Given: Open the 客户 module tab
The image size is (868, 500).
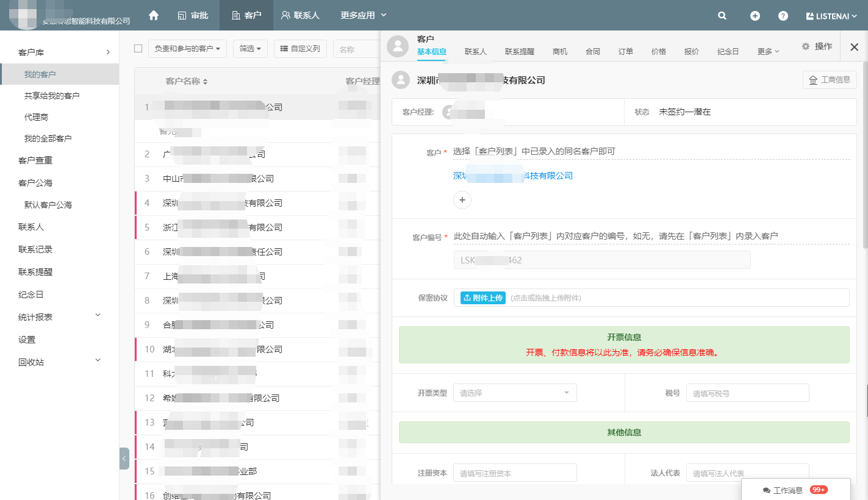Looking at the screenshot, I should (246, 15).
